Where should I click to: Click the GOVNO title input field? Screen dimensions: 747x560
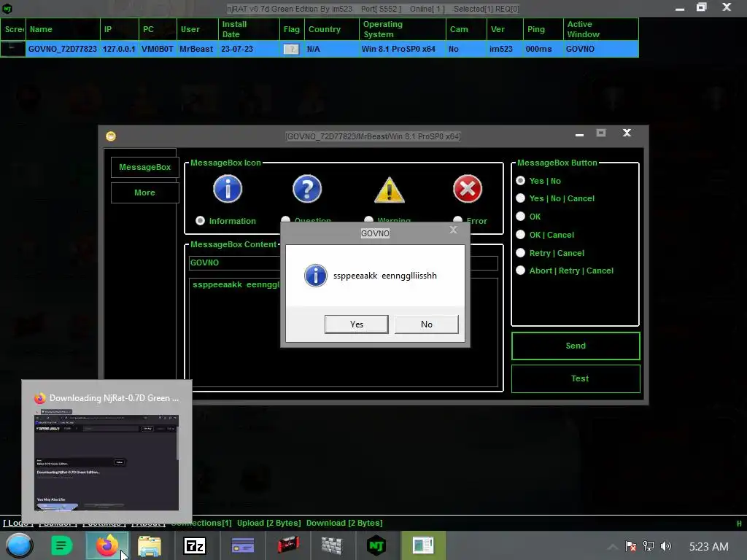click(x=343, y=262)
